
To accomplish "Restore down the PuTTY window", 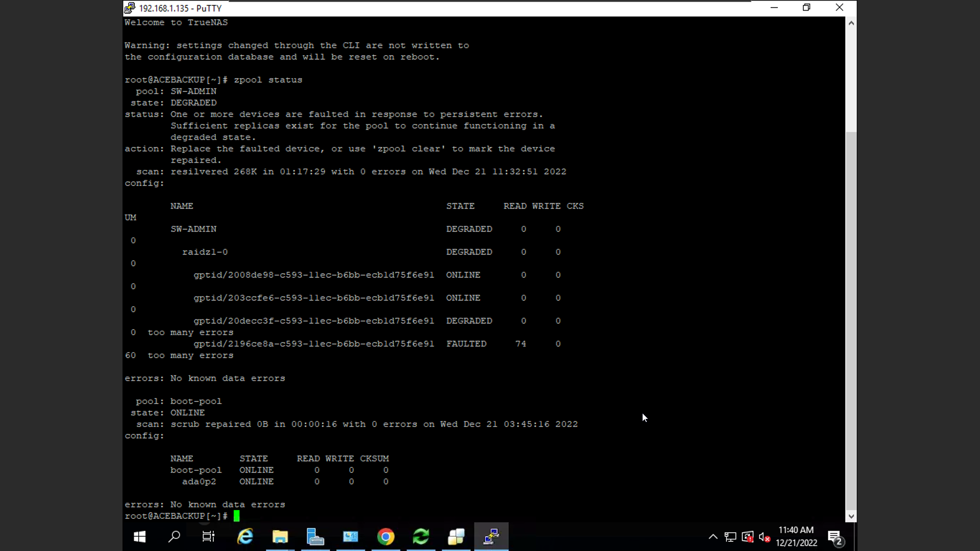I will [806, 8].
